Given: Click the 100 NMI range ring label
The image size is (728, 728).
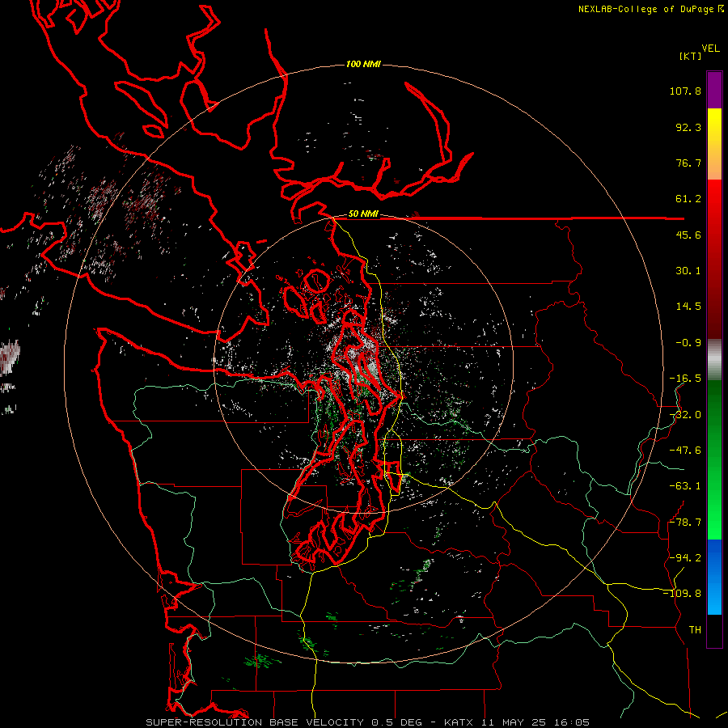Looking at the screenshot, I should pos(363,64).
